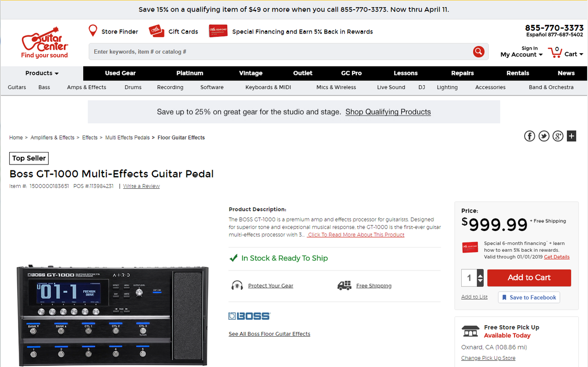Click the Sign In link
The height and width of the screenshot is (367, 588).
point(529,48)
